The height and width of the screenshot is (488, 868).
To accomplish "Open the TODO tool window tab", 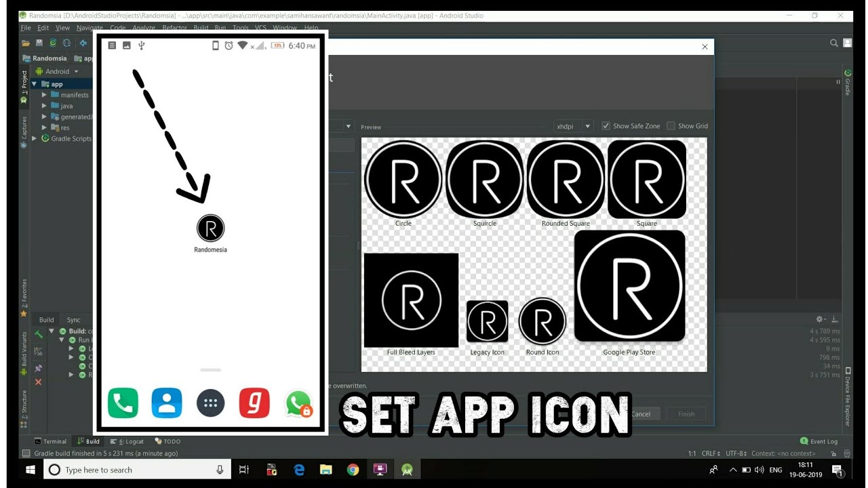I will (x=167, y=441).
